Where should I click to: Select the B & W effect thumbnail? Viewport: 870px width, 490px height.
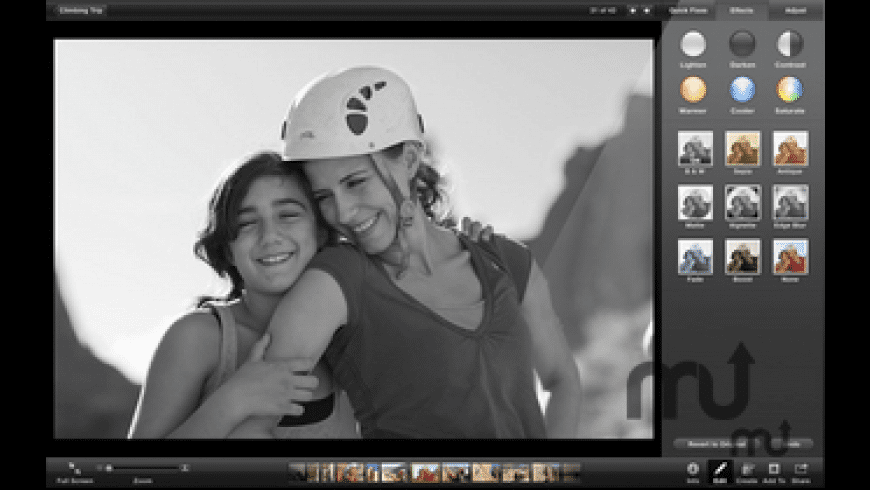tap(695, 149)
